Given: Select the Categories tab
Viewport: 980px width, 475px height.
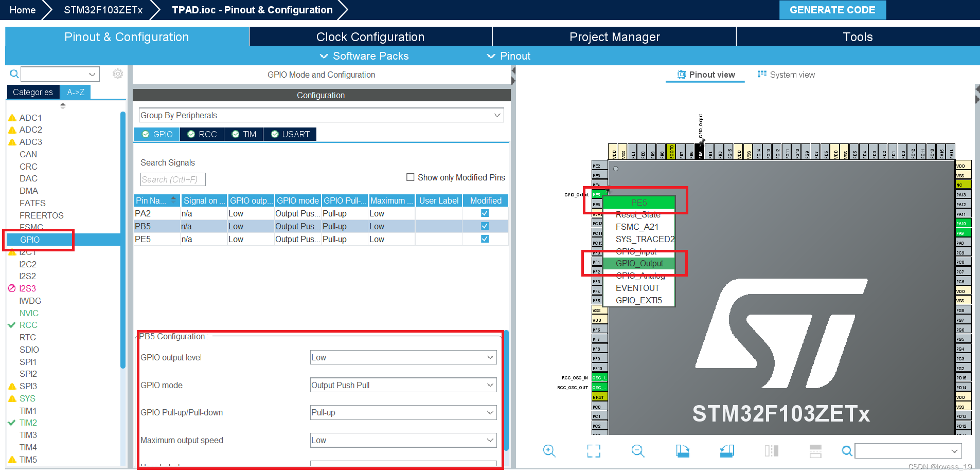Looking at the screenshot, I should pyautogui.click(x=33, y=92).
